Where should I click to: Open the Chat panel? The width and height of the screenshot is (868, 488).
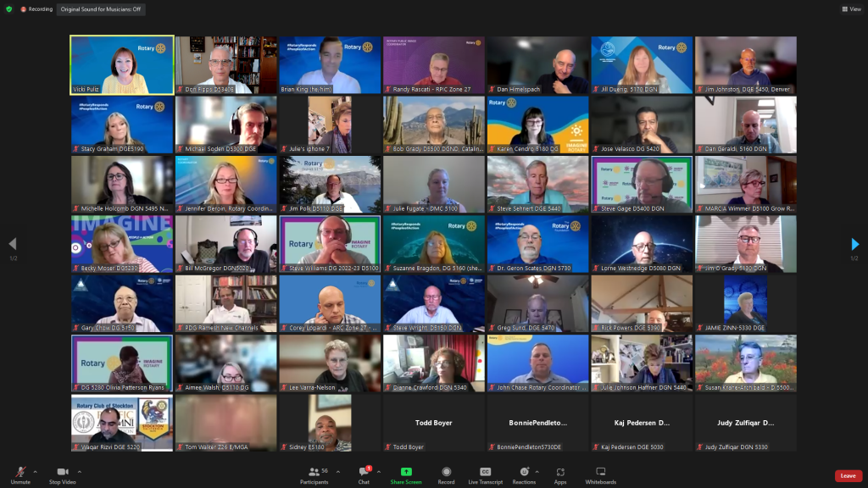[x=364, y=474]
